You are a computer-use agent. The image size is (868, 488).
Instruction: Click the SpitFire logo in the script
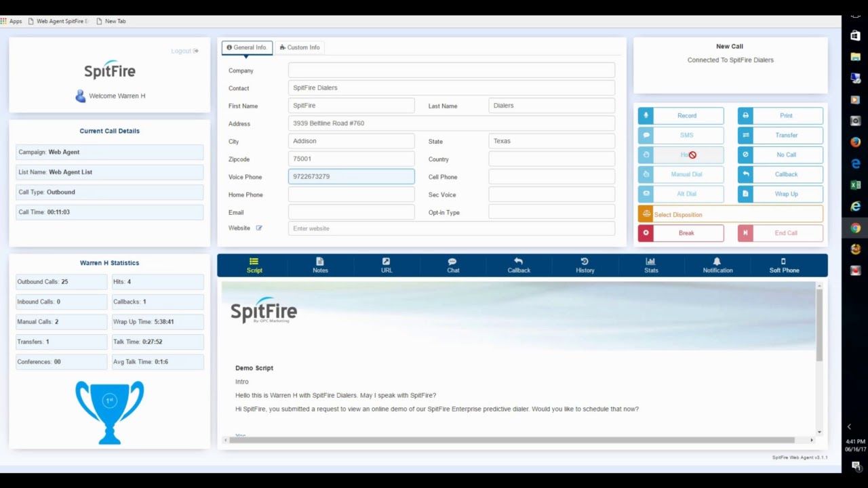264,310
